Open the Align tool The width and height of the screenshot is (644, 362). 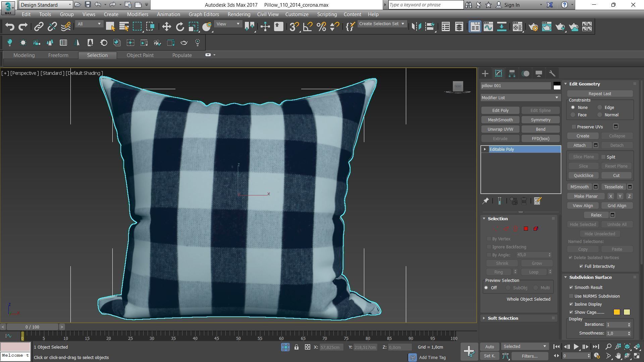pyautogui.click(x=430, y=27)
